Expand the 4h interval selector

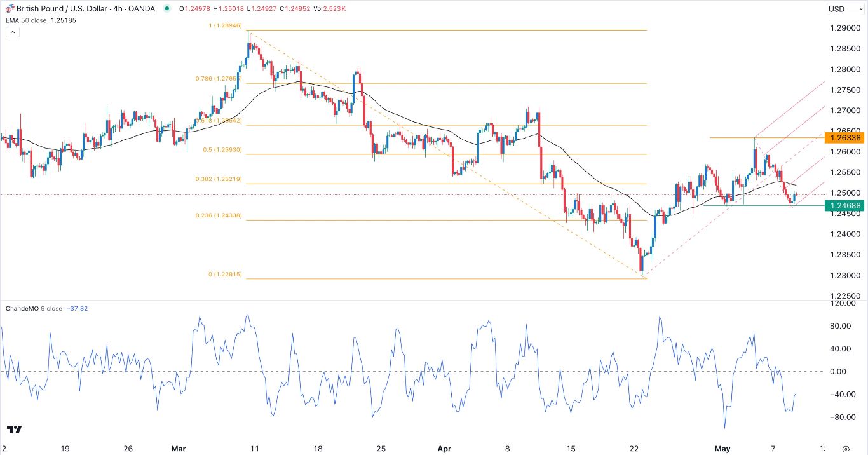point(117,9)
